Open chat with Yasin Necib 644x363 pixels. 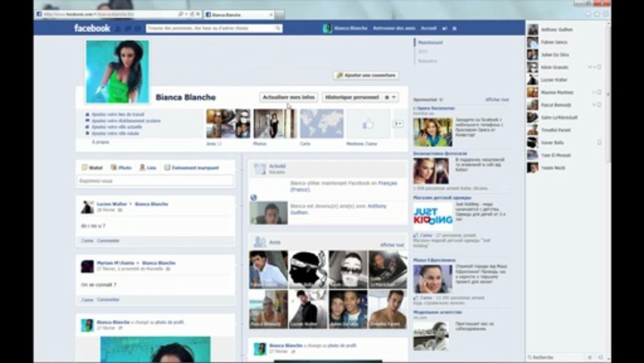pos(564,168)
